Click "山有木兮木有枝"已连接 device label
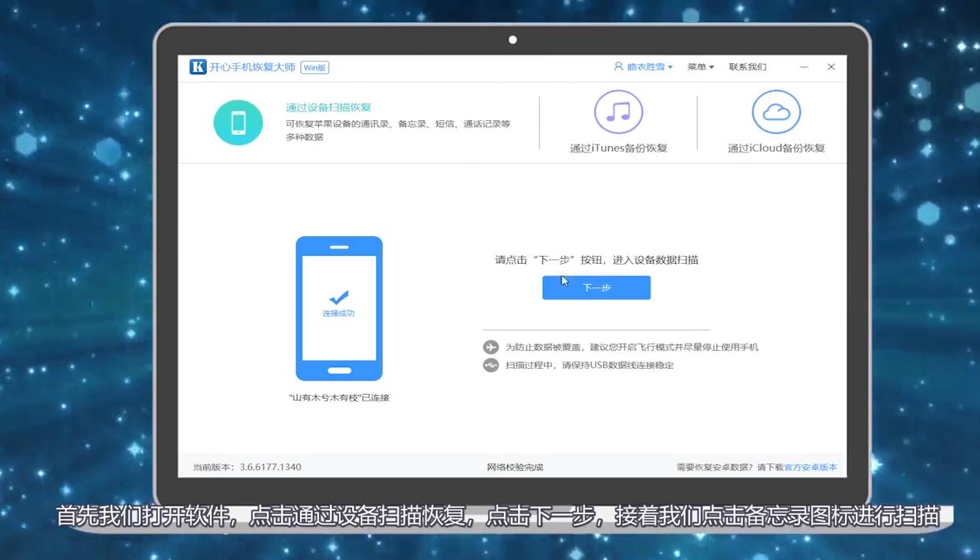Image resolution: width=980 pixels, height=560 pixels. pos(339,398)
